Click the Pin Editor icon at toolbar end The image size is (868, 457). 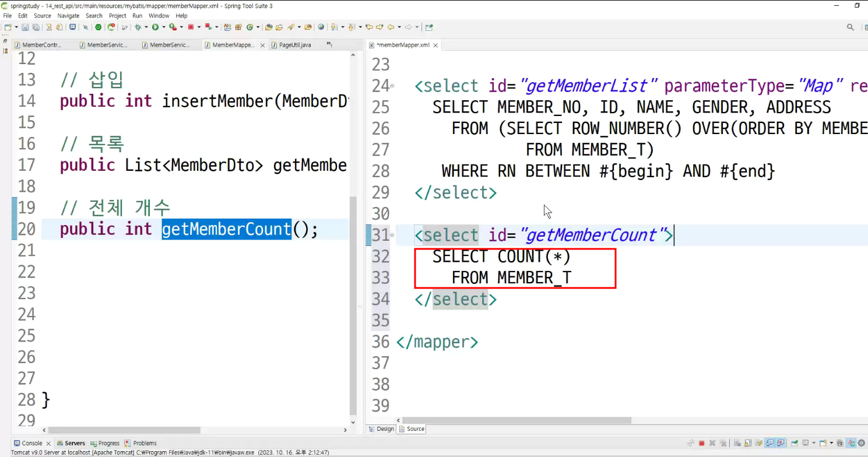coord(430,27)
